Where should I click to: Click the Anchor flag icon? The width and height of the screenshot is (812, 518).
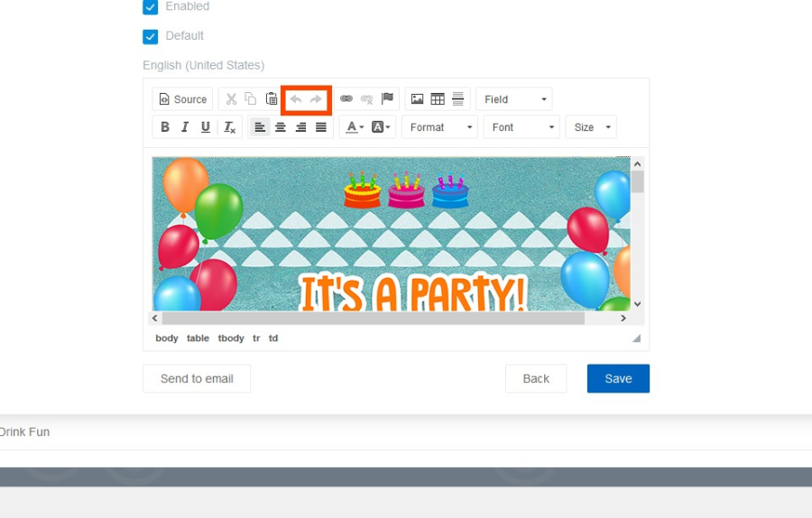[x=387, y=99]
